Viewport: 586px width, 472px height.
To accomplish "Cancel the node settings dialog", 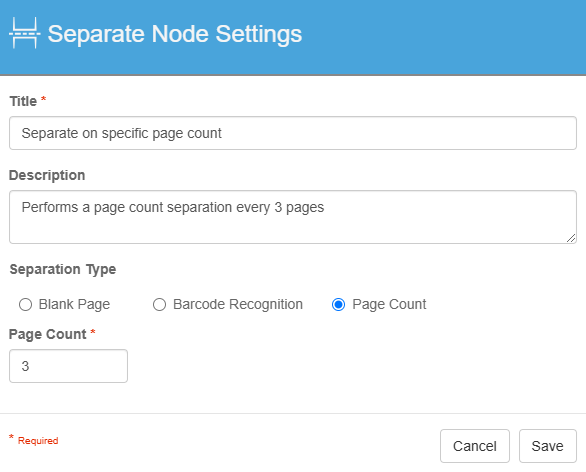I will (475, 446).
